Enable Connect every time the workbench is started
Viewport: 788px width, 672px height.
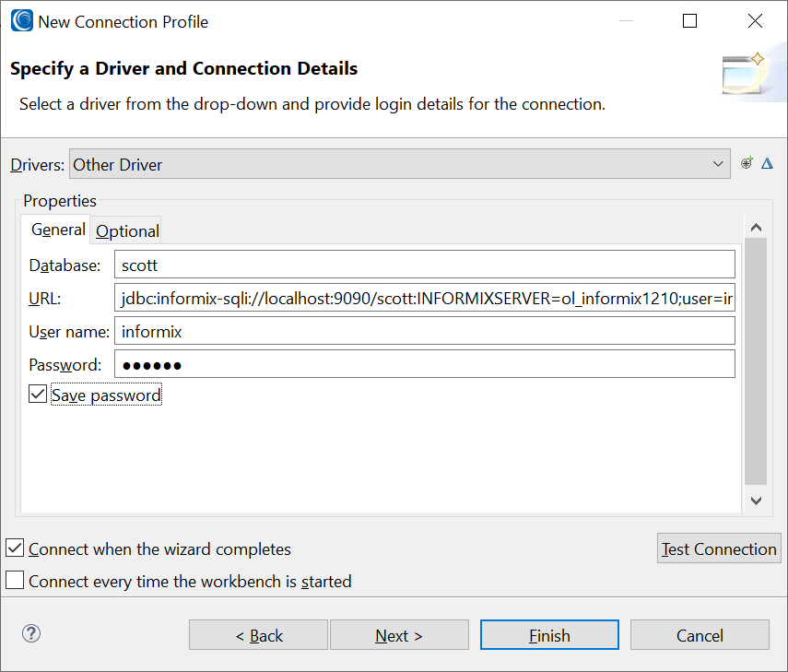(x=15, y=580)
